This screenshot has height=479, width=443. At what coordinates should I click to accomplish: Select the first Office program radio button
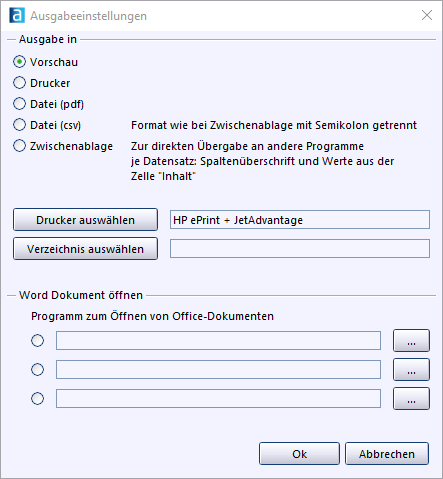pyautogui.click(x=37, y=341)
